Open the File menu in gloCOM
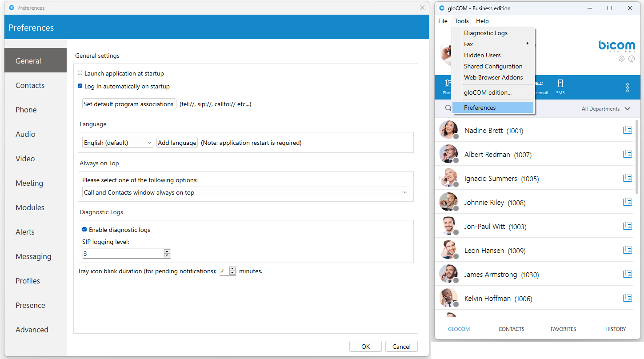The image size is (644, 359). point(443,21)
